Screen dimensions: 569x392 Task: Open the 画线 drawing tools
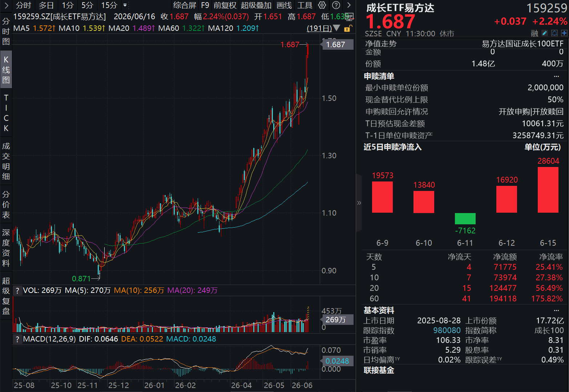point(284,5)
